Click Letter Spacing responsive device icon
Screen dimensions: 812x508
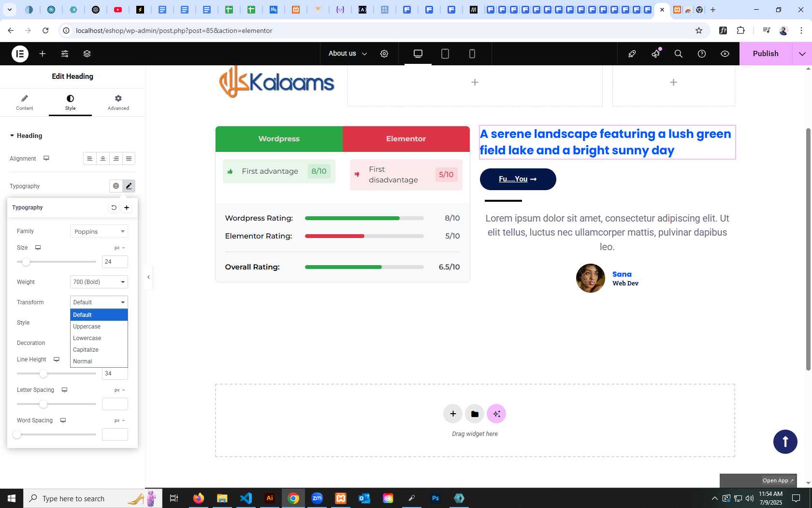tap(64, 390)
